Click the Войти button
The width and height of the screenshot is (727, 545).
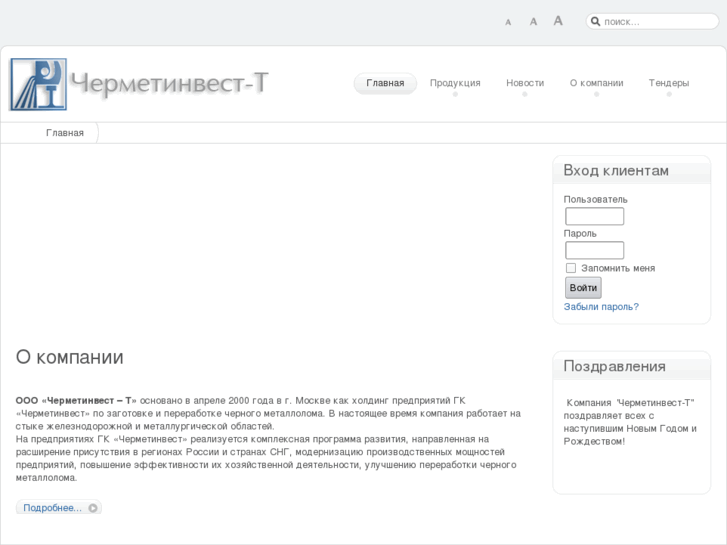(x=583, y=288)
